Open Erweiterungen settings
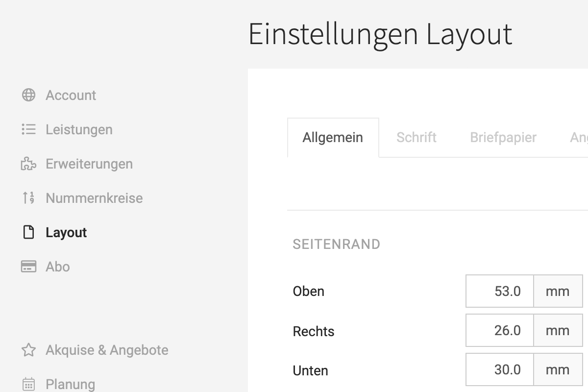Image resolution: width=588 pixels, height=392 pixels. click(89, 164)
